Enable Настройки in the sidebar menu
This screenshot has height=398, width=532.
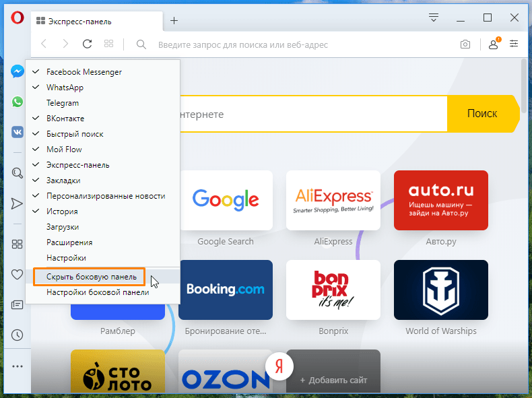(x=102, y=258)
